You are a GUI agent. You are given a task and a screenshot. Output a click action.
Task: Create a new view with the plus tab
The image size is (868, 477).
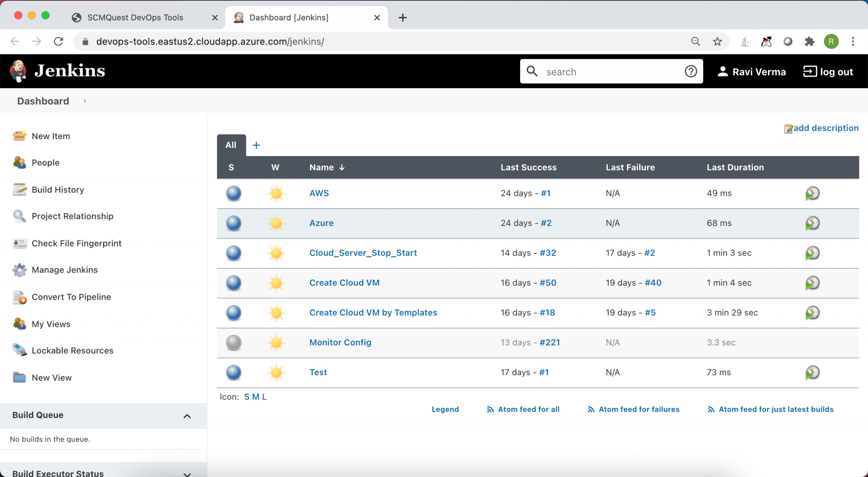(256, 145)
